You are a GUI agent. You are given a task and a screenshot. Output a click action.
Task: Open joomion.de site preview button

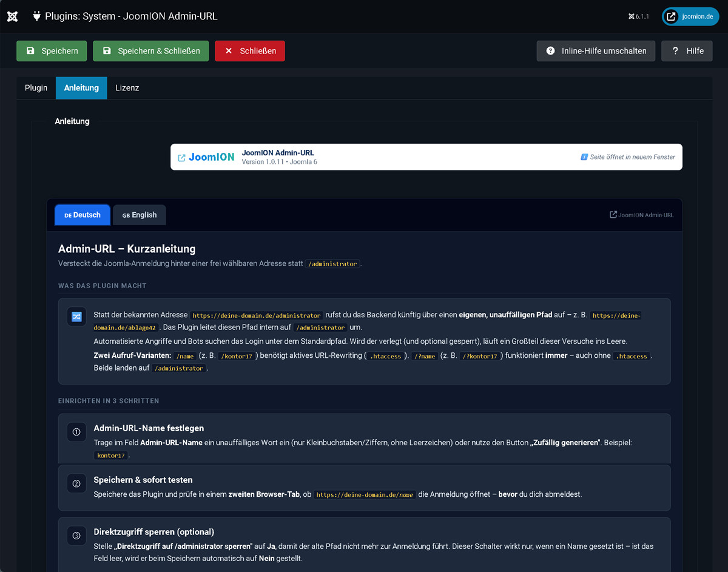[690, 16]
